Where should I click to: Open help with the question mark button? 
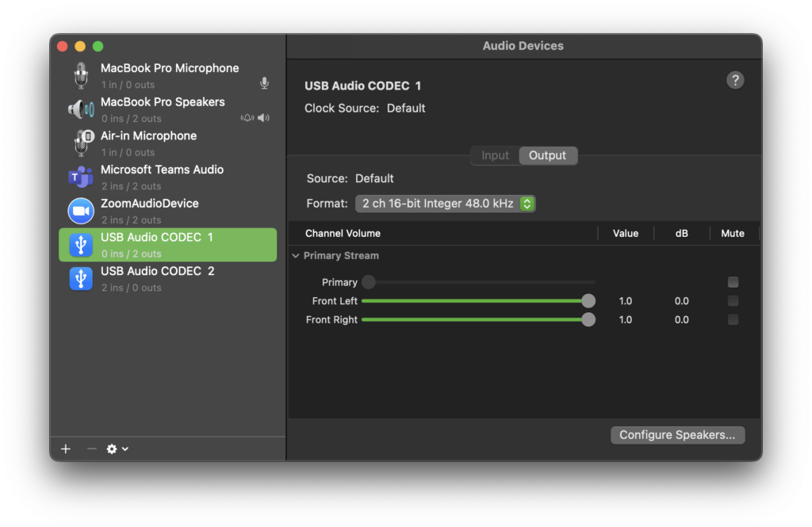tap(735, 80)
